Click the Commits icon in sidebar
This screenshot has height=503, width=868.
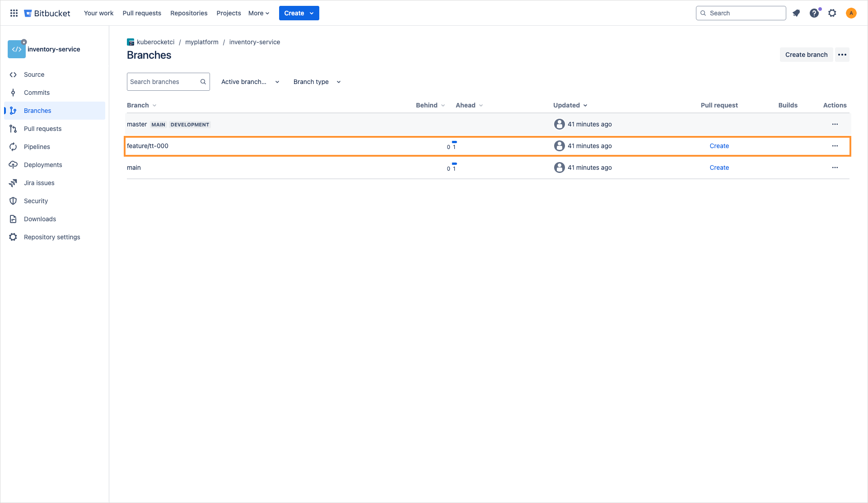pyautogui.click(x=13, y=92)
